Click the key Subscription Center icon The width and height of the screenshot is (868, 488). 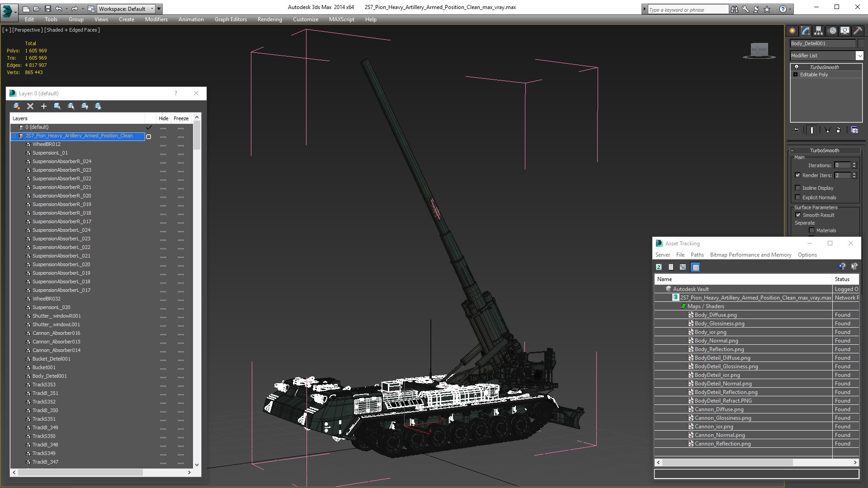[x=745, y=9]
